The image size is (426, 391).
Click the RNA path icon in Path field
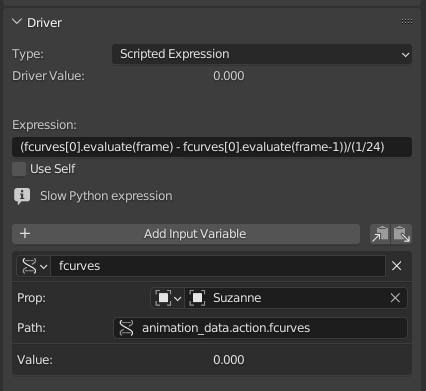pyautogui.click(x=126, y=328)
